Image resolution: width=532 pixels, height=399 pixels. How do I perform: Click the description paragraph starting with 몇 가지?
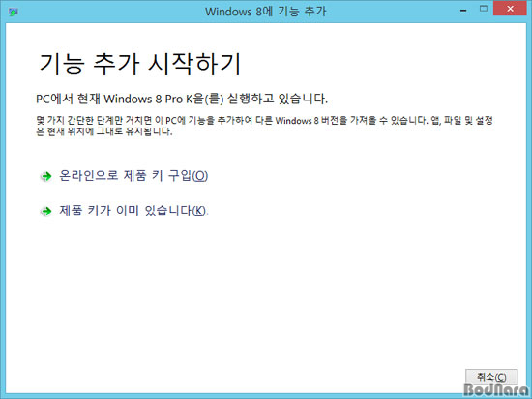[264, 126]
